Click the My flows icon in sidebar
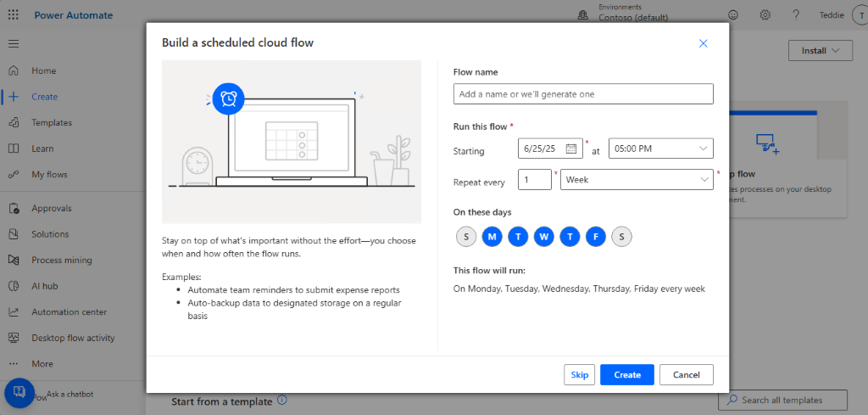 click(x=14, y=175)
